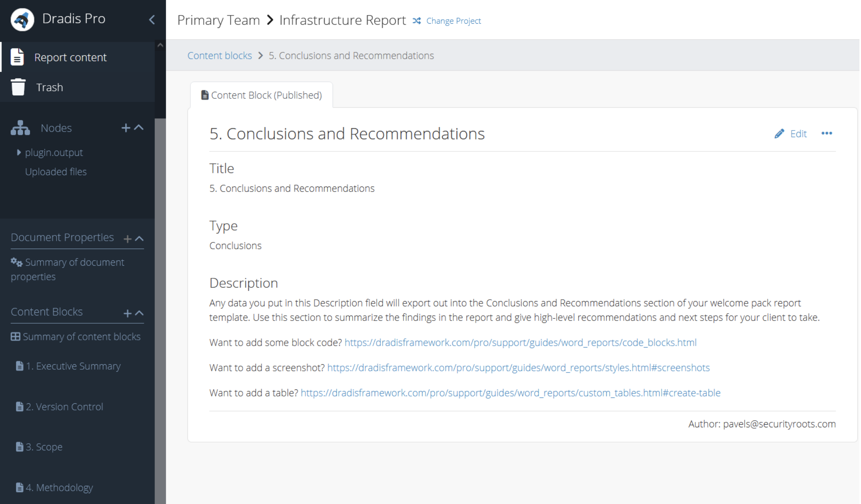Click the shuffle icon beside Change Project
This screenshot has width=861, height=504.
click(x=417, y=21)
